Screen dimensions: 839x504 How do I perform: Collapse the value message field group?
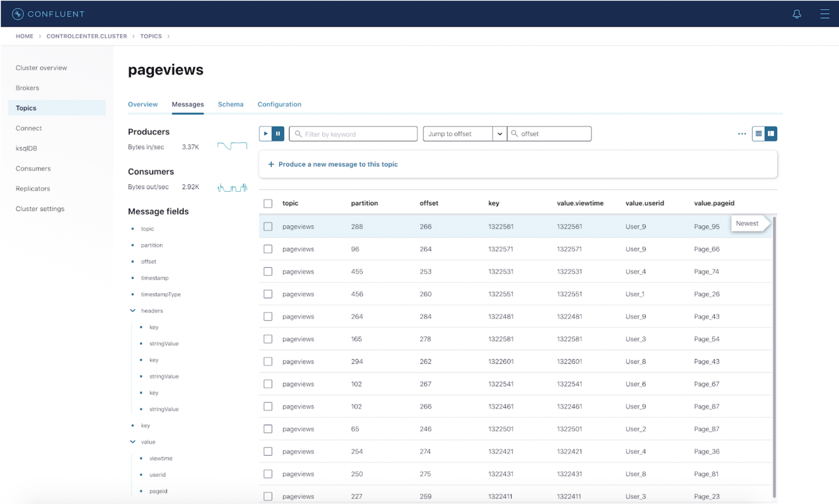(x=133, y=442)
